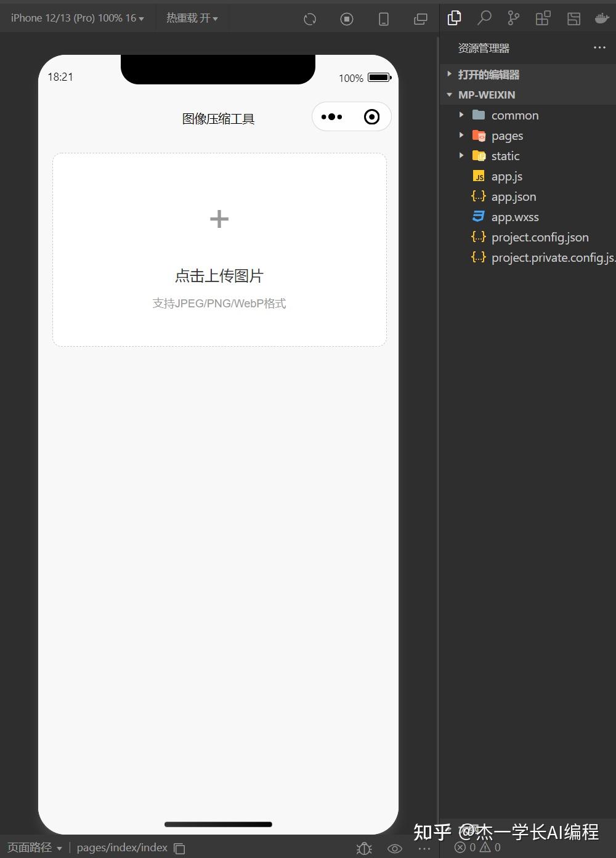Viewport: 616px width, 858px height.
Task: Click the refresh simulator icon
Action: (x=310, y=19)
